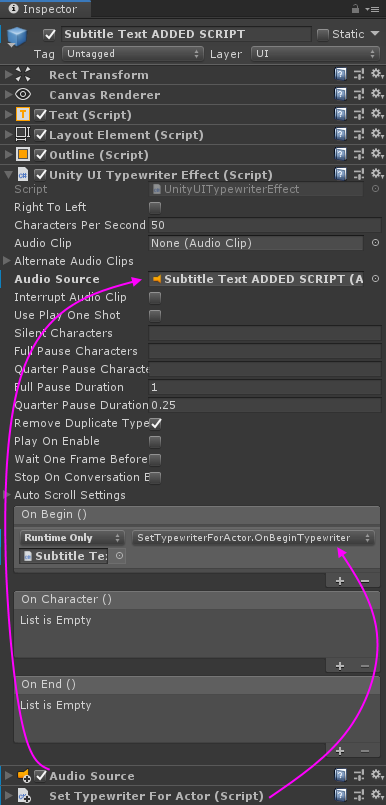Open the Tag dropdown showing Untagged

click(x=133, y=54)
